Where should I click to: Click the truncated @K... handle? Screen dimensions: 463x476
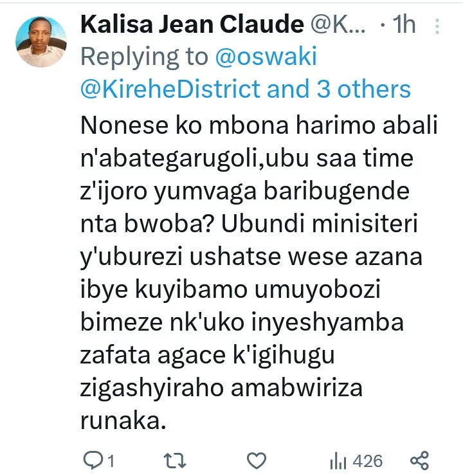338,24
